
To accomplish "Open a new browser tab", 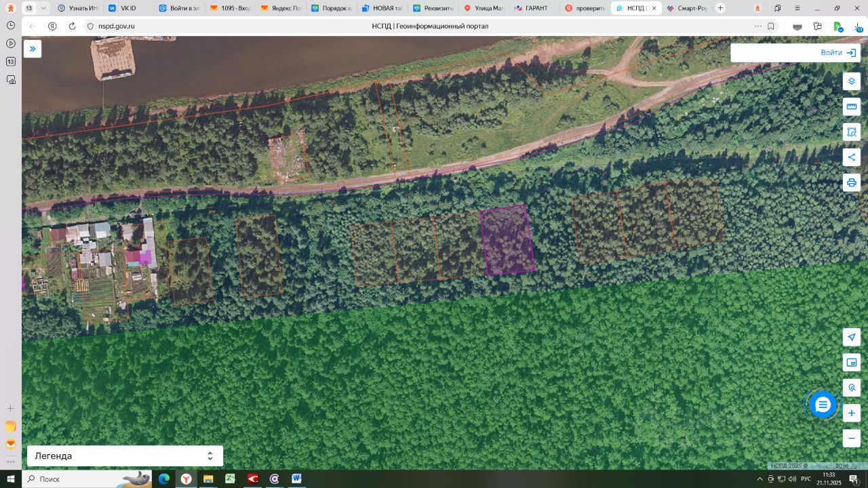I will [720, 8].
